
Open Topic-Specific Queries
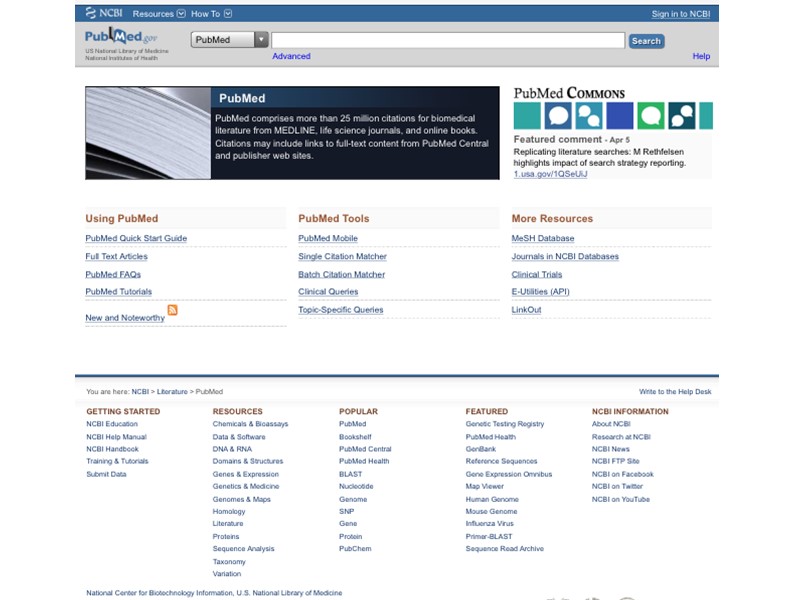click(x=341, y=310)
